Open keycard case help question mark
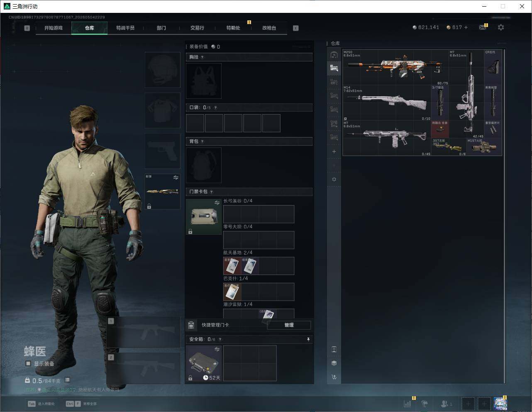The width and height of the screenshot is (532, 412). (x=212, y=192)
